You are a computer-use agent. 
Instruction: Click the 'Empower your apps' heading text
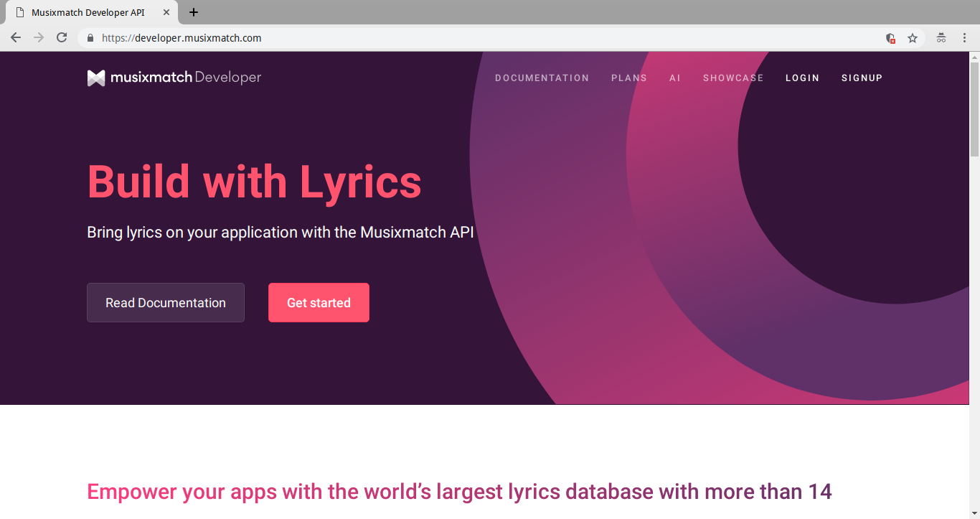tap(459, 492)
